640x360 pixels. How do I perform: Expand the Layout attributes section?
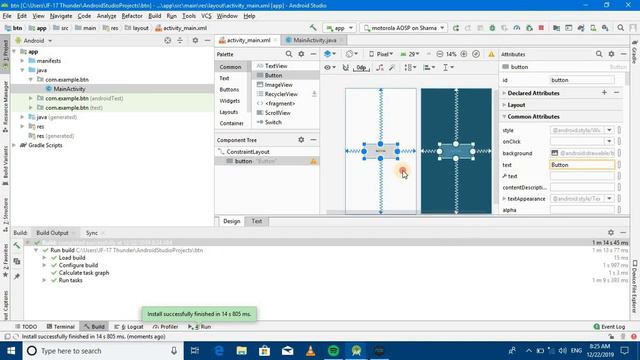point(504,105)
